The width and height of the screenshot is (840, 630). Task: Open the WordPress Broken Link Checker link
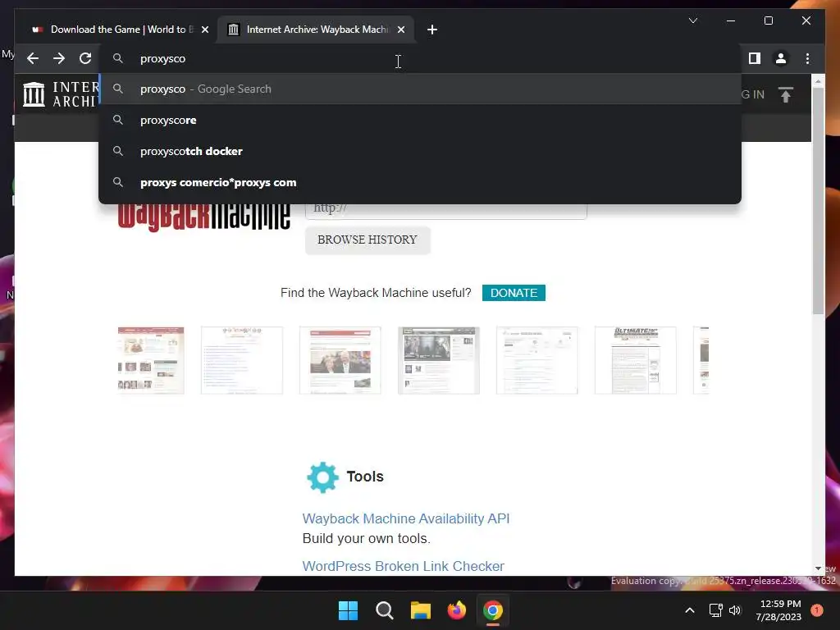coord(403,566)
